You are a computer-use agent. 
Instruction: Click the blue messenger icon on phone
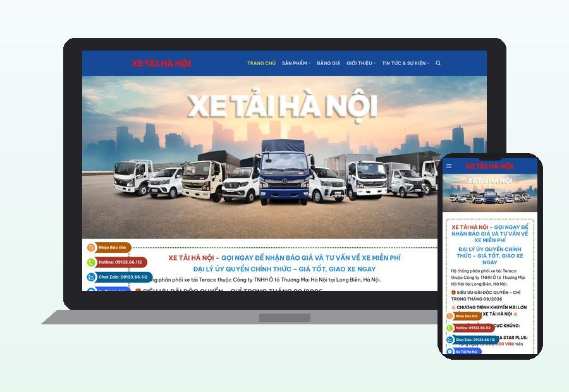pyautogui.click(x=450, y=352)
